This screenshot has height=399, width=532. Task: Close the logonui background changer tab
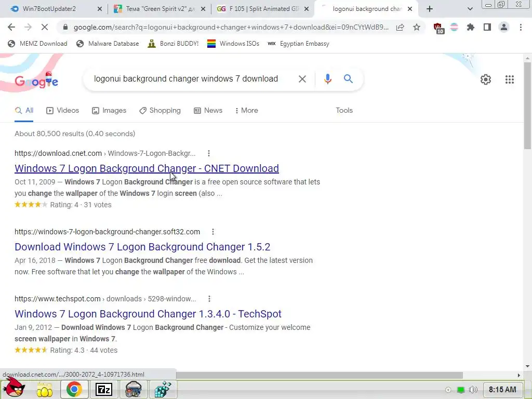(410, 9)
